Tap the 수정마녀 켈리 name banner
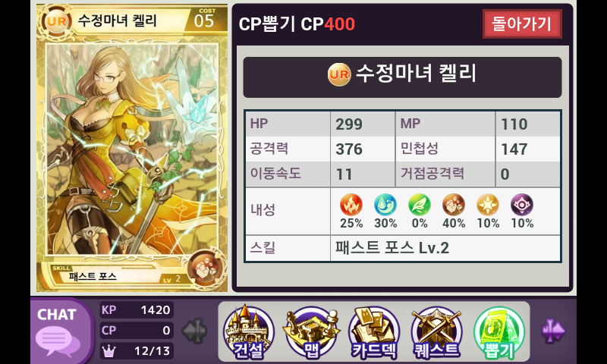The image size is (607, 364). pyautogui.click(x=402, y=77)
